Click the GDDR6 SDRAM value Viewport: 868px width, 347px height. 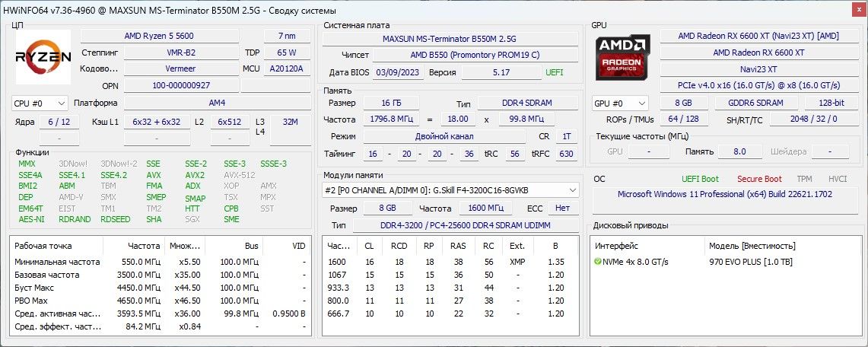pos(756,103)
